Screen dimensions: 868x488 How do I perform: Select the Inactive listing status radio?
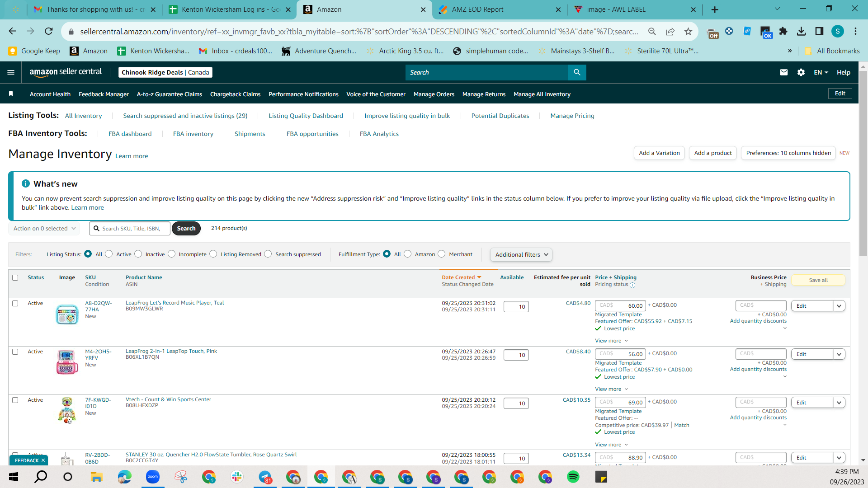(x=138, y=254)
